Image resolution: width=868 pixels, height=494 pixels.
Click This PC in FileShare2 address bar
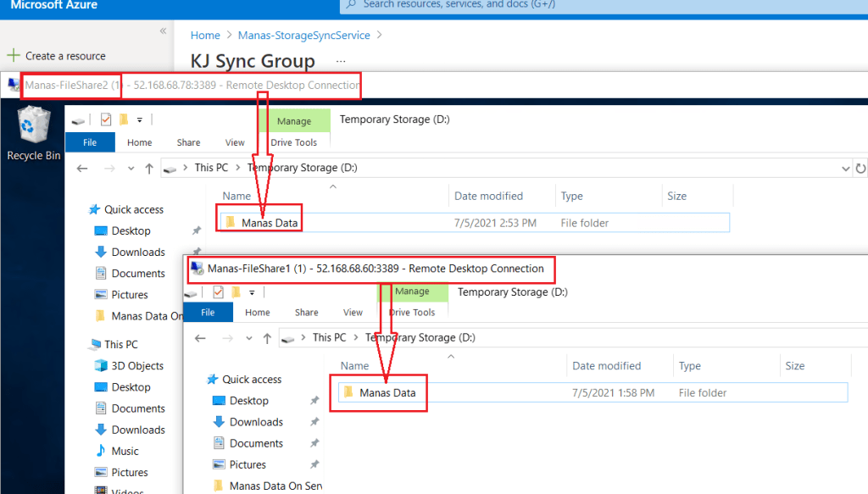click(211, 168)
